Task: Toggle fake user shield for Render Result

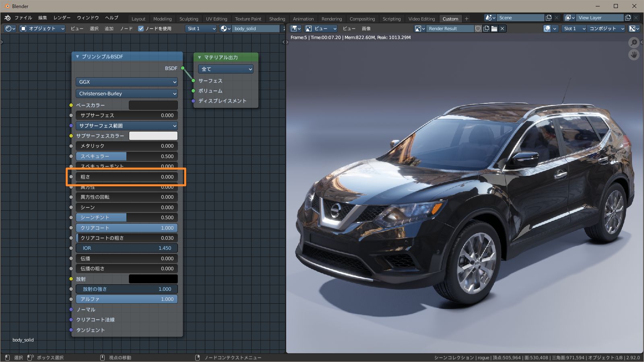Action: (x=478, y=29)
